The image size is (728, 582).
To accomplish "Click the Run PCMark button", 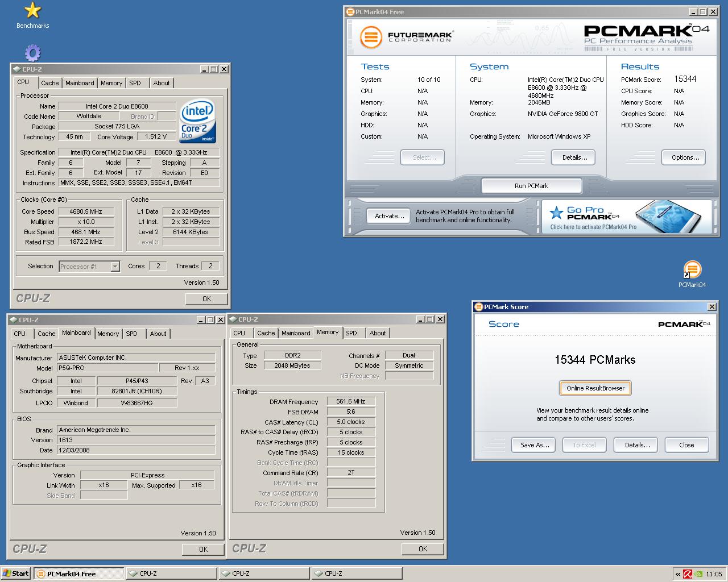I will [531, 186].
